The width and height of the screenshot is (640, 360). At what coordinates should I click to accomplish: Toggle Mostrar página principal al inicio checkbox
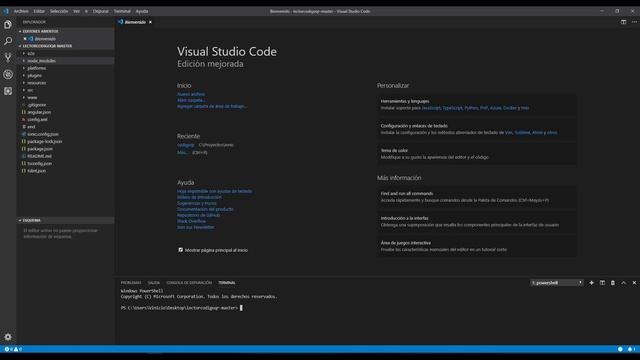click(180, 250)
